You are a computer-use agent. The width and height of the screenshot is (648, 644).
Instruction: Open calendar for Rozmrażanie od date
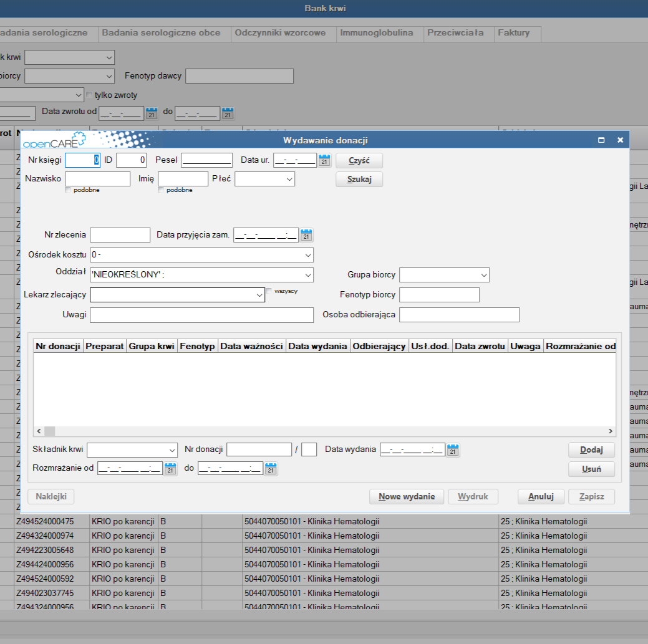170,469
